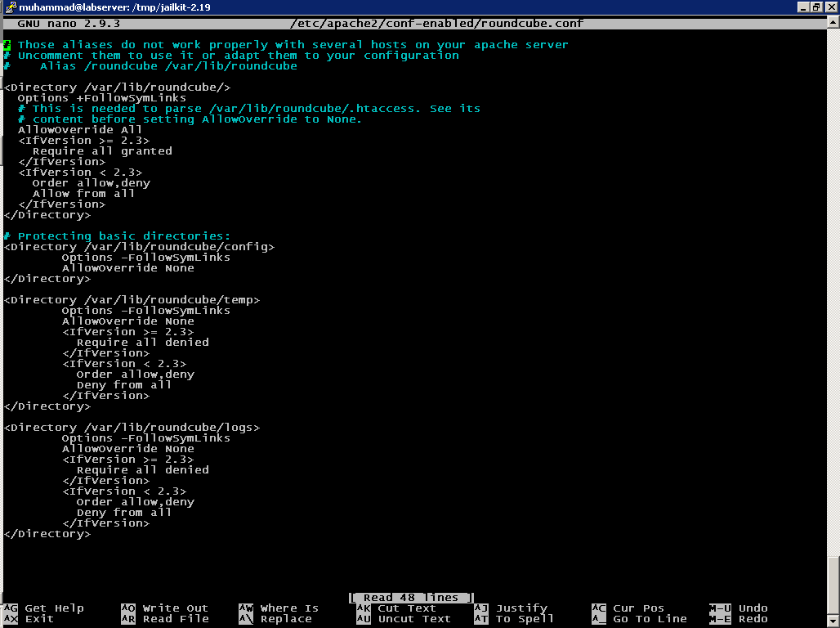
Task: Click the ^O Write Out shortcut
Action: (x=164, y=608)
